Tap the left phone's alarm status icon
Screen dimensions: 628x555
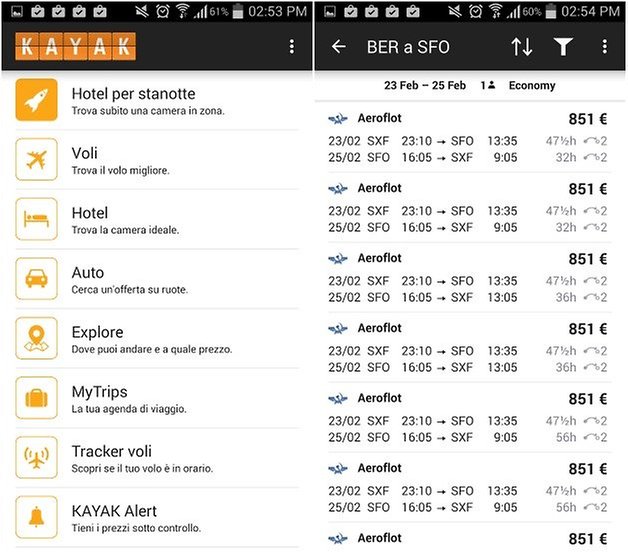[x=163, y=11]
